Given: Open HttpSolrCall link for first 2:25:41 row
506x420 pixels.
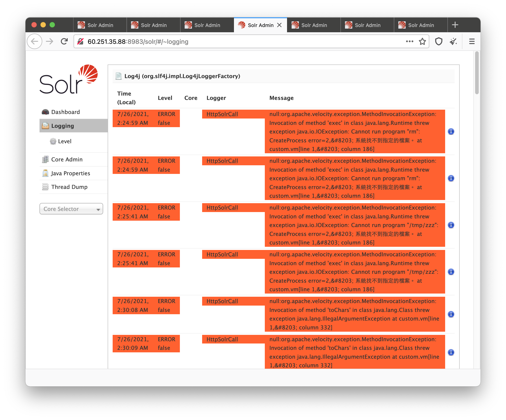Looking at the screenshot, I should point(222,208).
